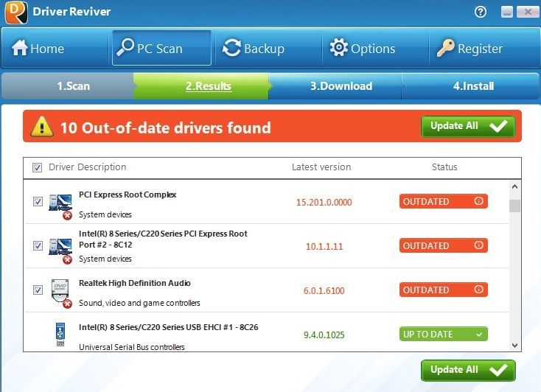Click the Home house icon

[19, 48]
